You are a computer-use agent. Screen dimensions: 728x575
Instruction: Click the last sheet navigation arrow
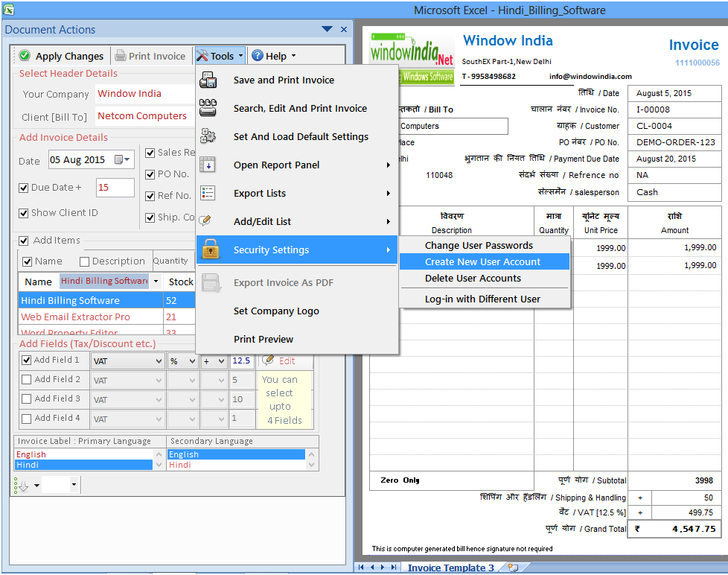394,567
